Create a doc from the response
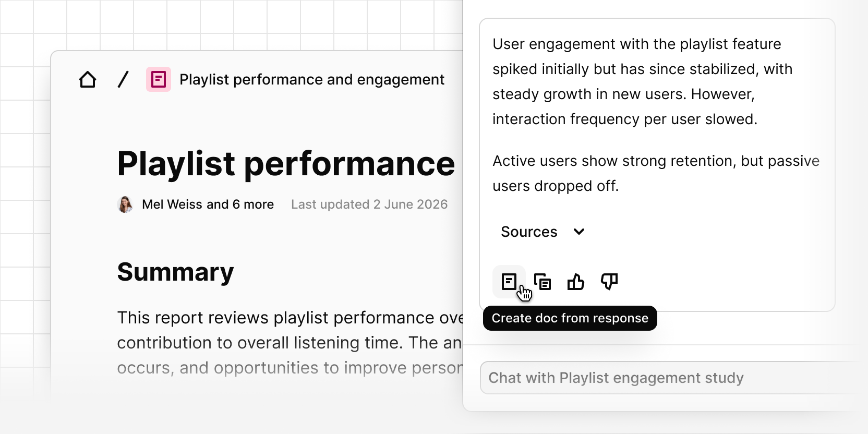The image size is (868, 434). (509, 282)
